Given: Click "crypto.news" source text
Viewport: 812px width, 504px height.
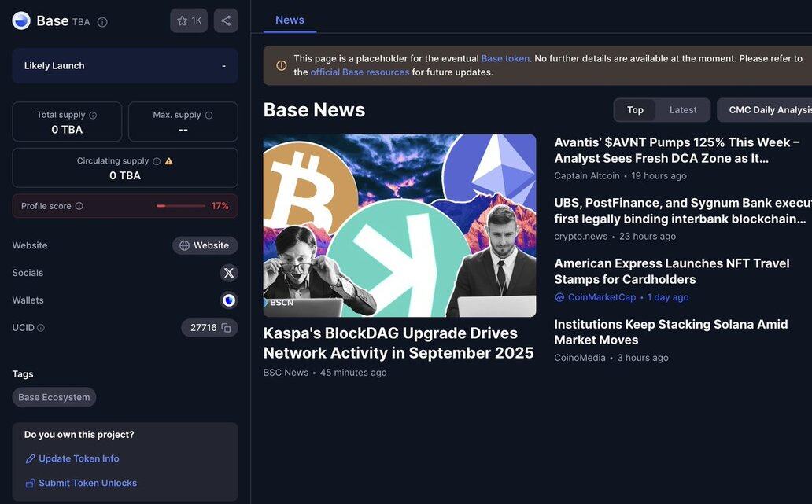Looking at the screenshot, I should 581,236.
